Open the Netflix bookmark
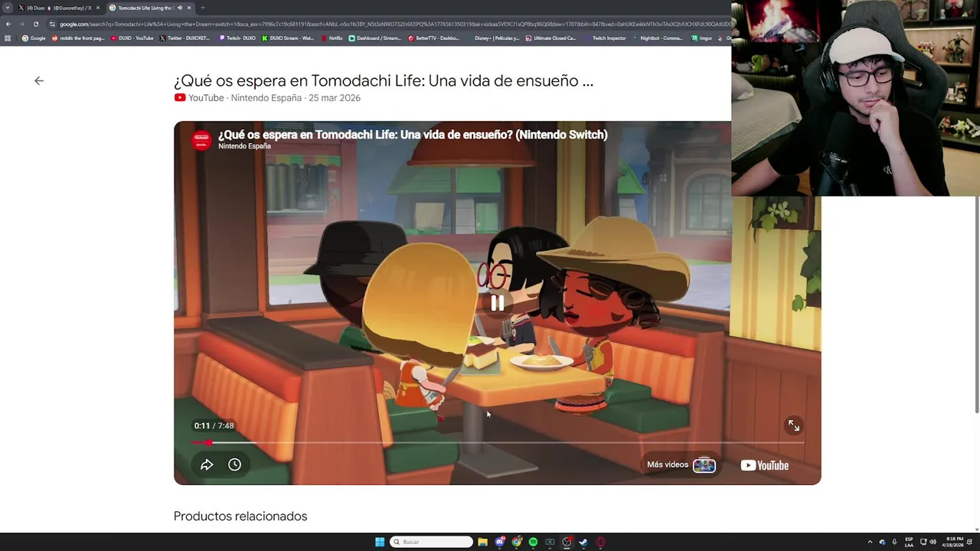This screenshot has height=551, width=980. 332,38
